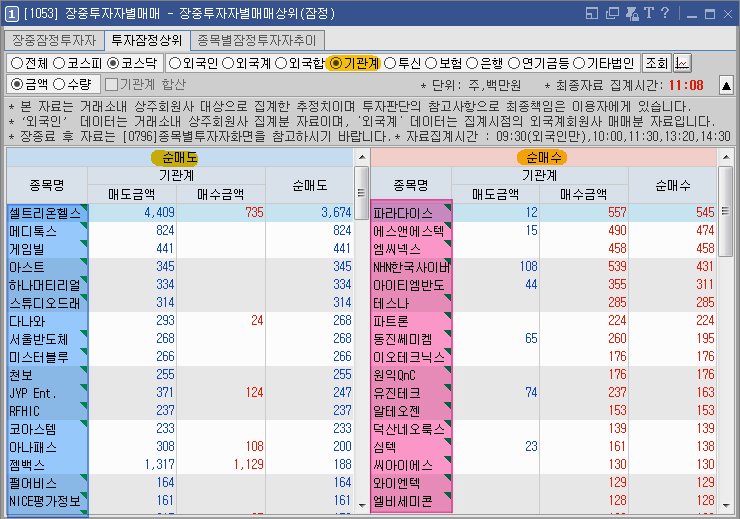Select RFHIC stock row
The width and height of the screenshot is (740, 519).
click(x=47, y=411)
